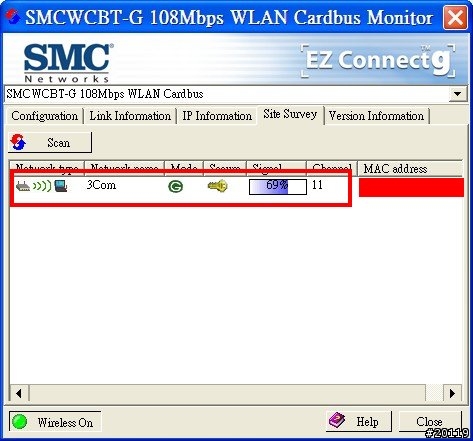Click the Network type column header

[47, 168]
